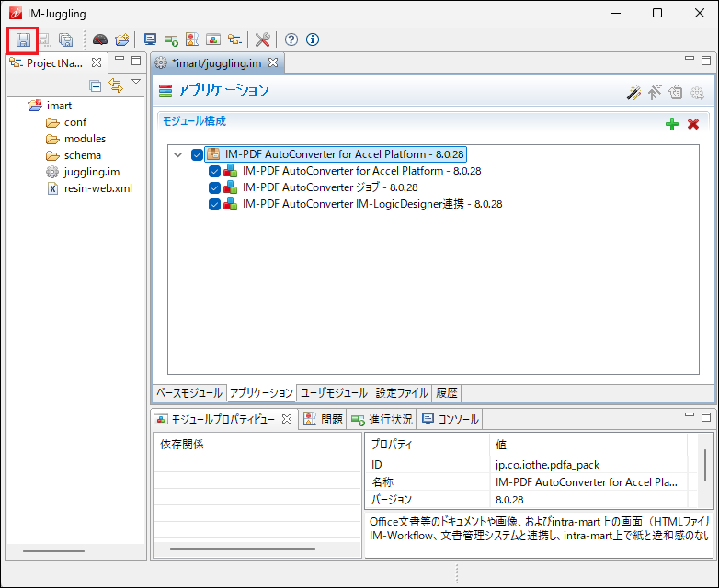This screenshot has width=719, height=588.
Task: Switch to the ベースモジュール tab
Action: click(x=188, y=392)
